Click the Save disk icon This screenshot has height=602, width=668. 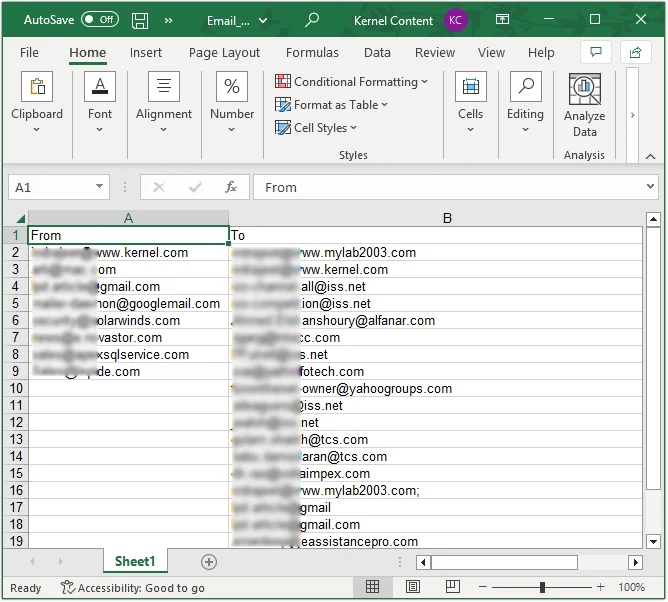(140, 20)
